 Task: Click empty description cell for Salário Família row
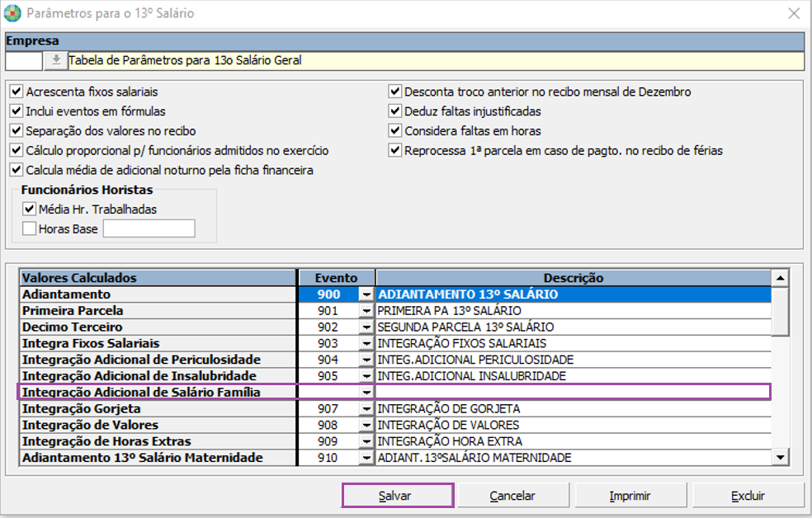[x=574, y=393]
